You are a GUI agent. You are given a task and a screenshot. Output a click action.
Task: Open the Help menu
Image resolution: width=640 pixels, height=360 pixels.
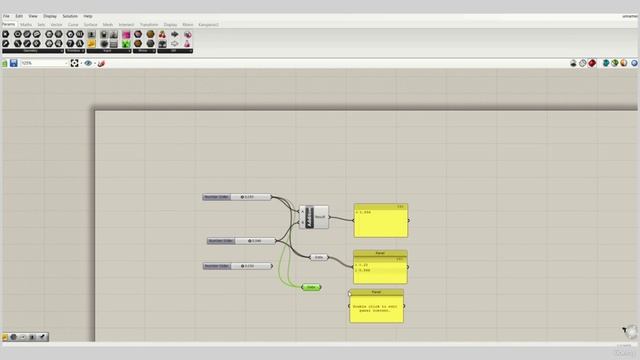pyautogui.click(x=88, y=16)
